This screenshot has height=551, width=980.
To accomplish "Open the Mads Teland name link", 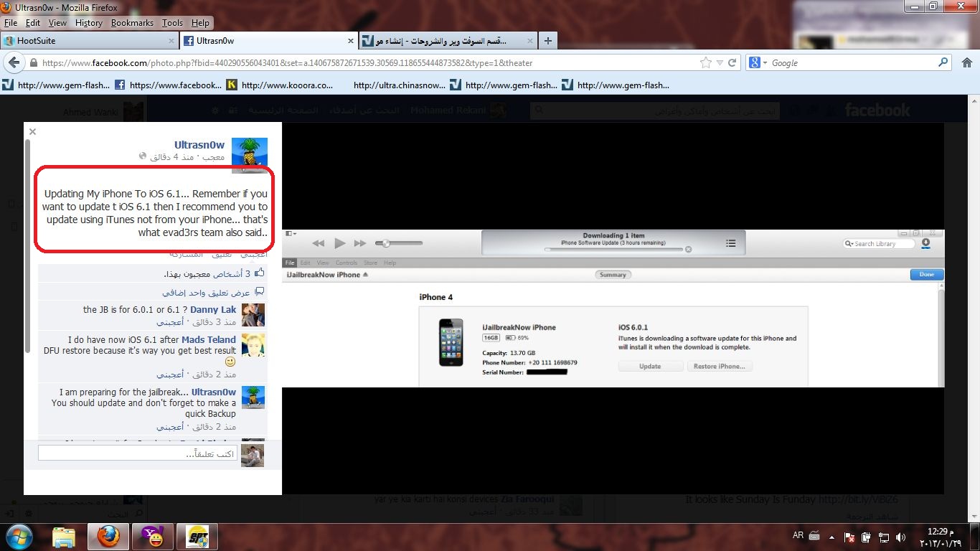I will [x=209, y=339].
